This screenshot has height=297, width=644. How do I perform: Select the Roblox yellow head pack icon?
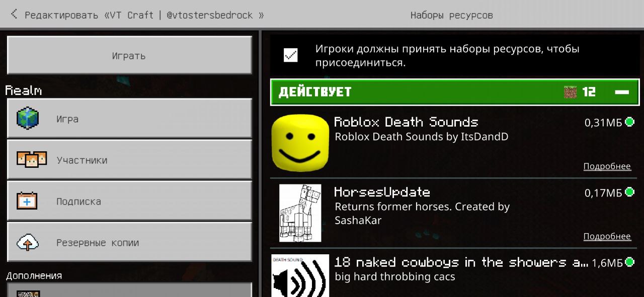[300, 143]
